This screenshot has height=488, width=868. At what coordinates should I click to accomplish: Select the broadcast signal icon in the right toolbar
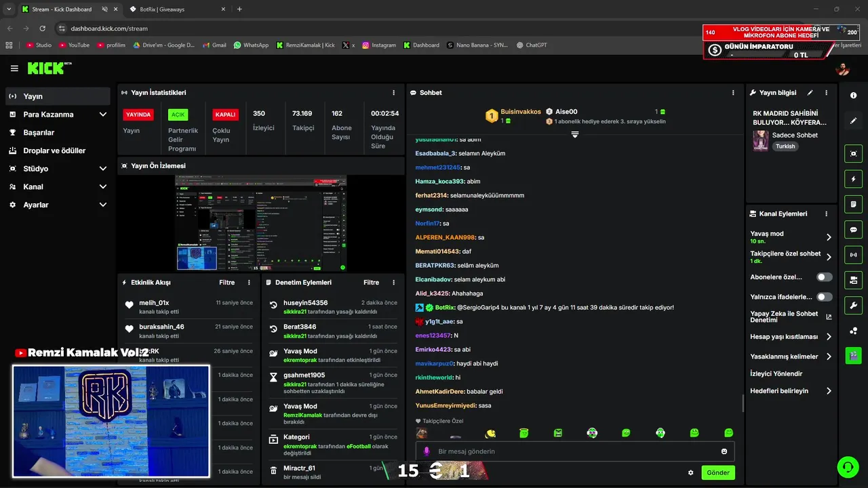click(x=853, y=255)
